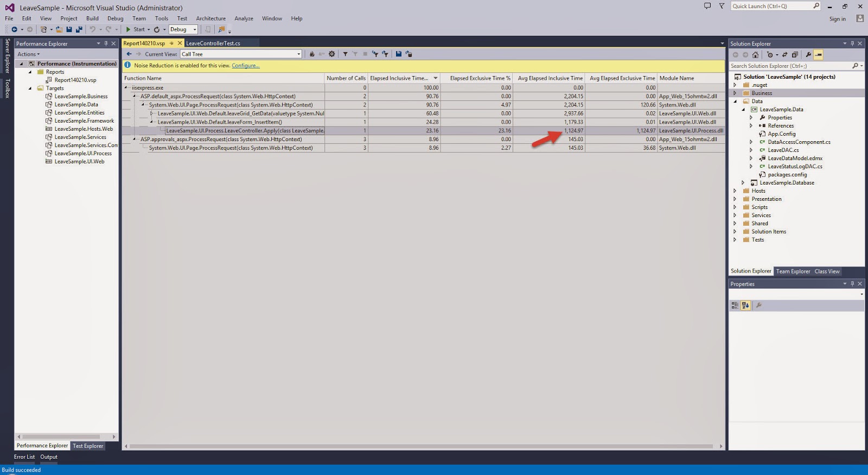Viewport: 868px width, 475px height.
Task: Click Sync with Active Document arrows in Solution Explorer
Action: click(x=785, y=54)
